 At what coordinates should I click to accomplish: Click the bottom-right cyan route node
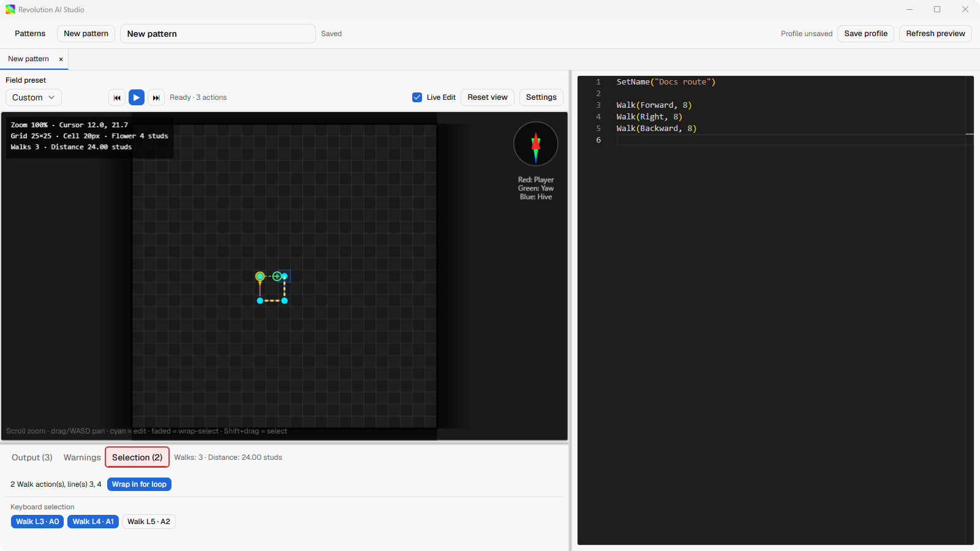click(x=284, y=301)
